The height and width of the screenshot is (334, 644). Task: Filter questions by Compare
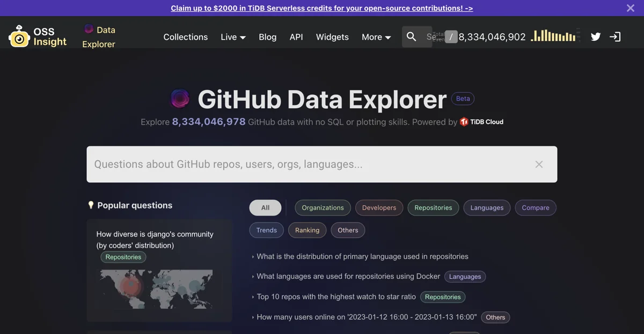pyautogui.click(x=536, y=207)
